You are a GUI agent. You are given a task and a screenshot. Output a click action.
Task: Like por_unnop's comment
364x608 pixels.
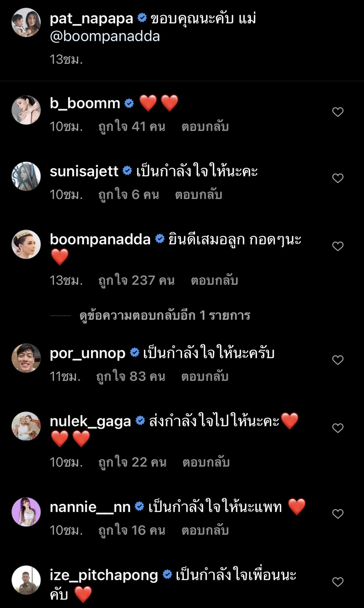338,360
